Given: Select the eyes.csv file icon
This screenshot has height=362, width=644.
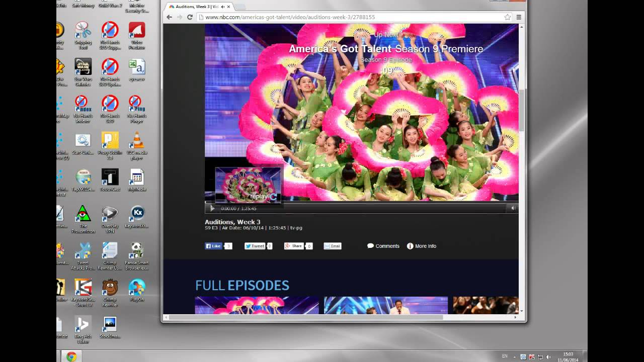Looking at the screenshot, I should pos(136,70).
